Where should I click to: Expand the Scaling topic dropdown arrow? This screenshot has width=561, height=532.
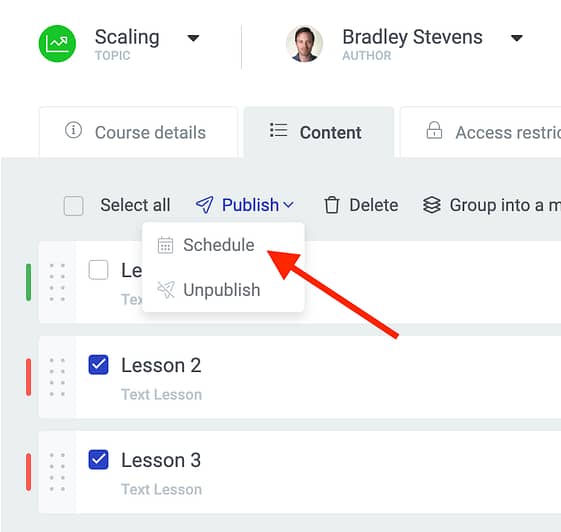(193, 38)
